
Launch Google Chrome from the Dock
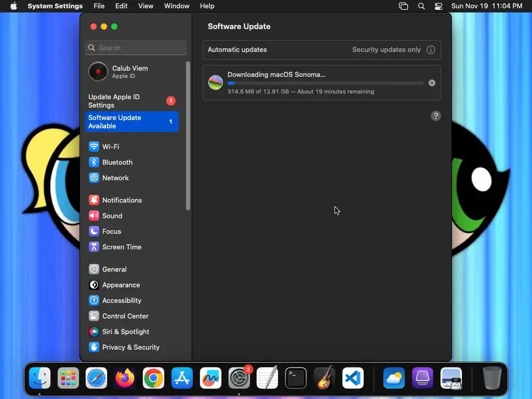[x=153, y=378]
